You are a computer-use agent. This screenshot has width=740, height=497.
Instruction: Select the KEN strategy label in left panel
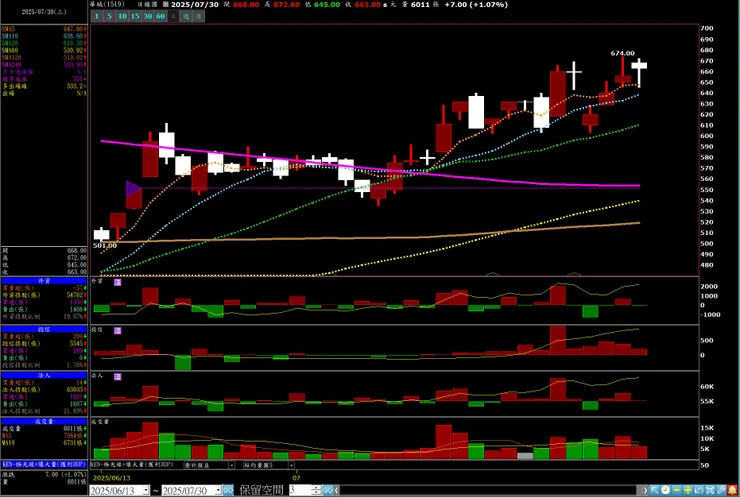click(x=44, y=464)
